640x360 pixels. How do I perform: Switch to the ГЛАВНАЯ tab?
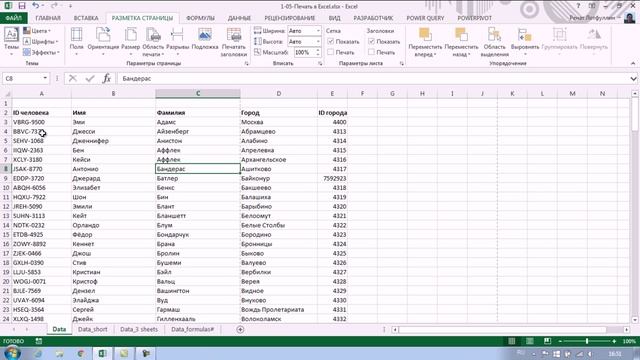tap(48, 18)
